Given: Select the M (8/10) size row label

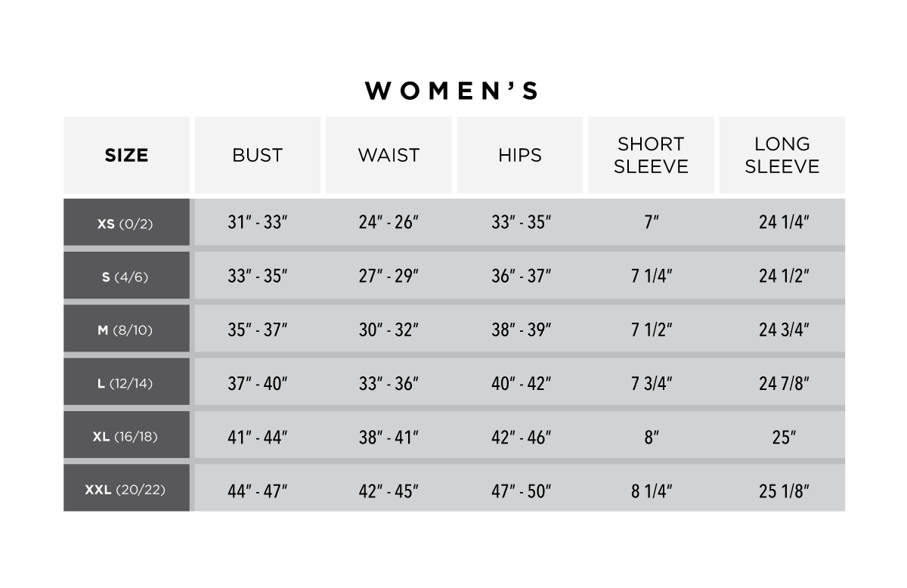Looking at the screenshot, I should [126, 330].
